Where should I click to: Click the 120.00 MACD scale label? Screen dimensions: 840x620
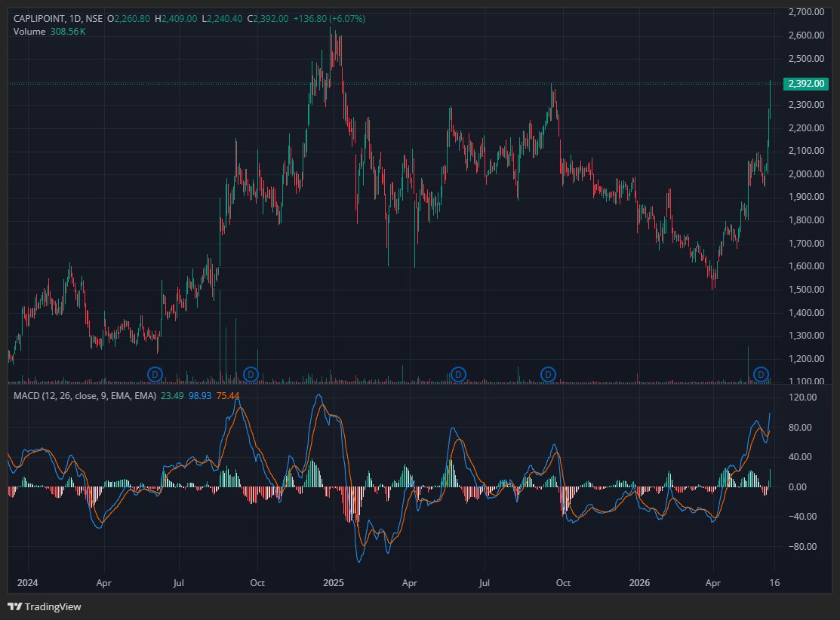[x=802, y=397]
